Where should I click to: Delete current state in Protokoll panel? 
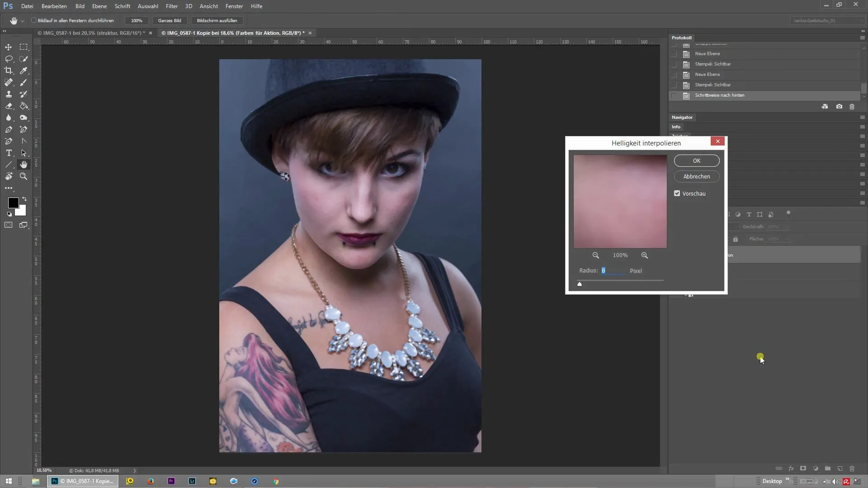click(852, 107)
